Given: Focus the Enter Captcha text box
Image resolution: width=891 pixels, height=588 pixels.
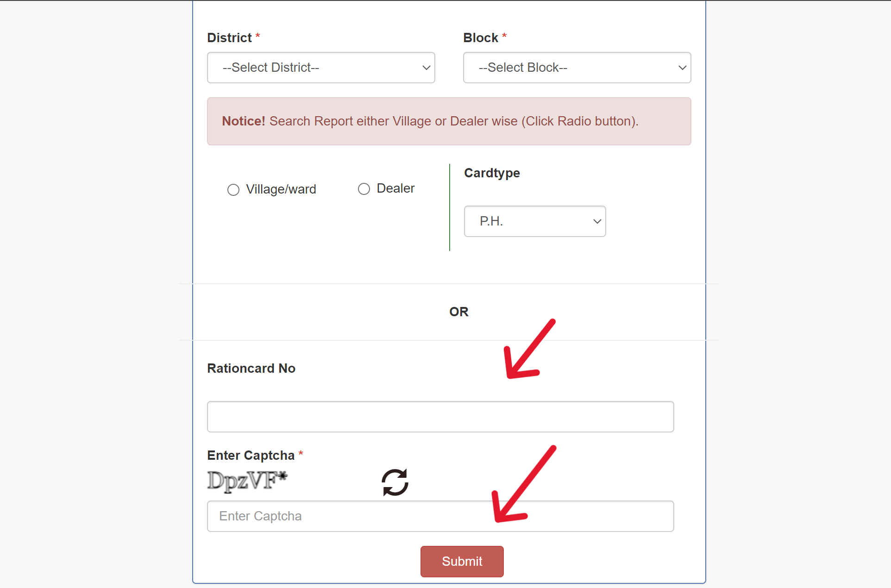Looking at the screenshot, I should click(x=440, y=516).
